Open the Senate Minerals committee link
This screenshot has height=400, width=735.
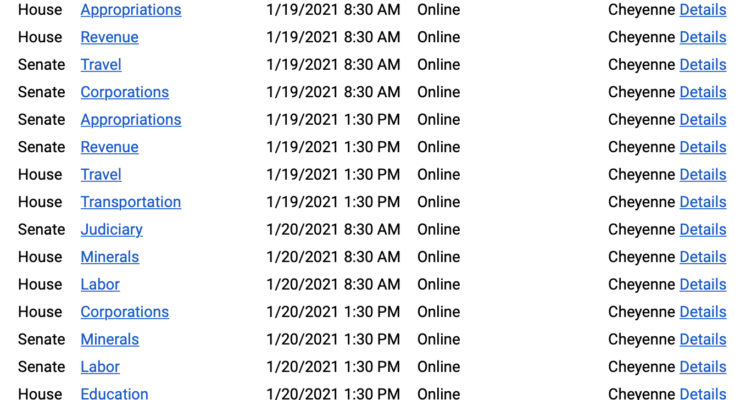click(x=110, y=340)
